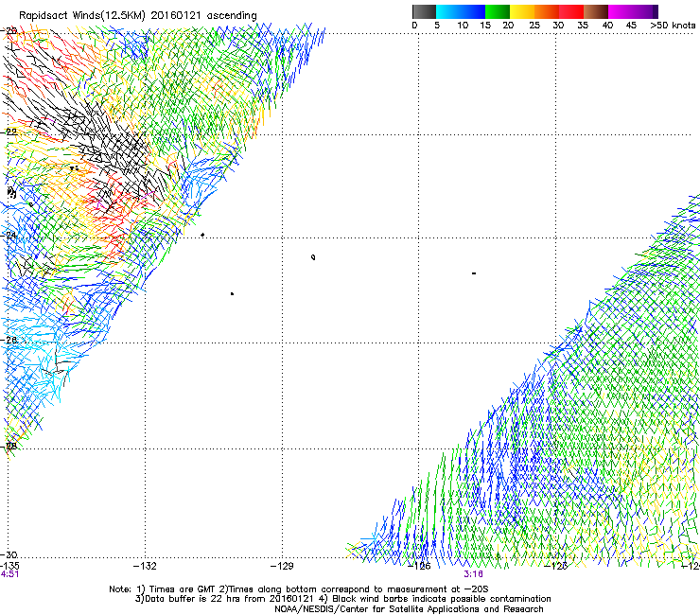Click the '40' label under the color bar
The height and width of the screenshot is (615, 700).
click(x=607, y=26)
